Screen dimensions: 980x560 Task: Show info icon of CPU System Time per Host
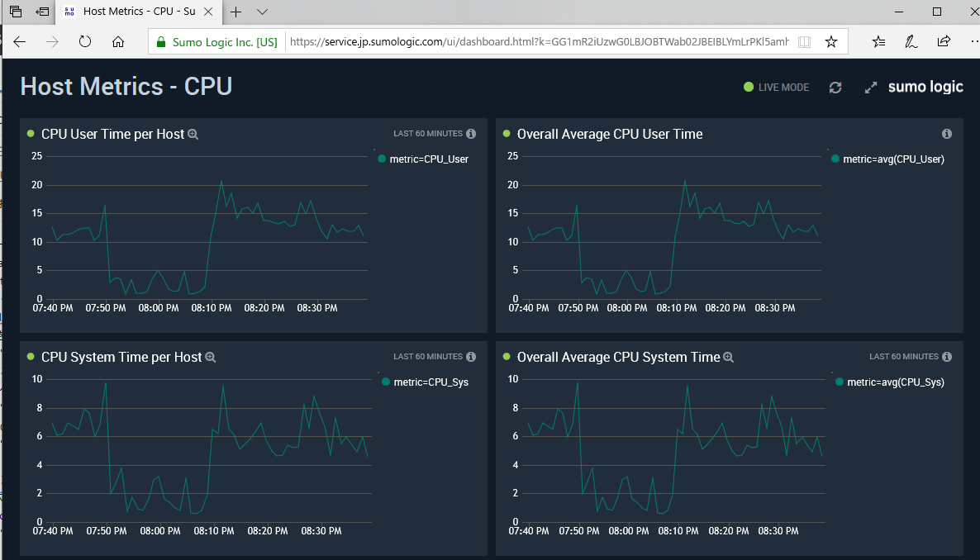pyautogui.click(x=471, y=357)
